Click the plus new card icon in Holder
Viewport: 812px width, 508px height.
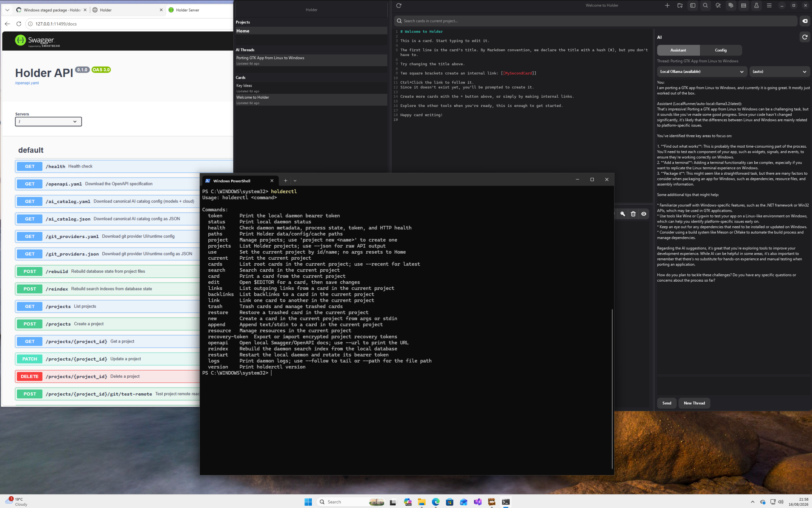(x=667, y=5)
